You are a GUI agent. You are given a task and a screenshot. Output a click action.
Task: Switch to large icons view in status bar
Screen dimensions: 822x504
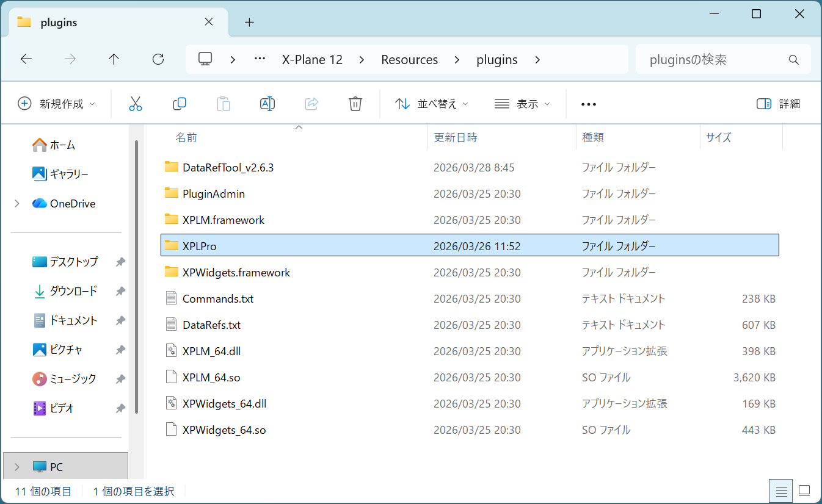pyautogui.click(x=804, y=491)
